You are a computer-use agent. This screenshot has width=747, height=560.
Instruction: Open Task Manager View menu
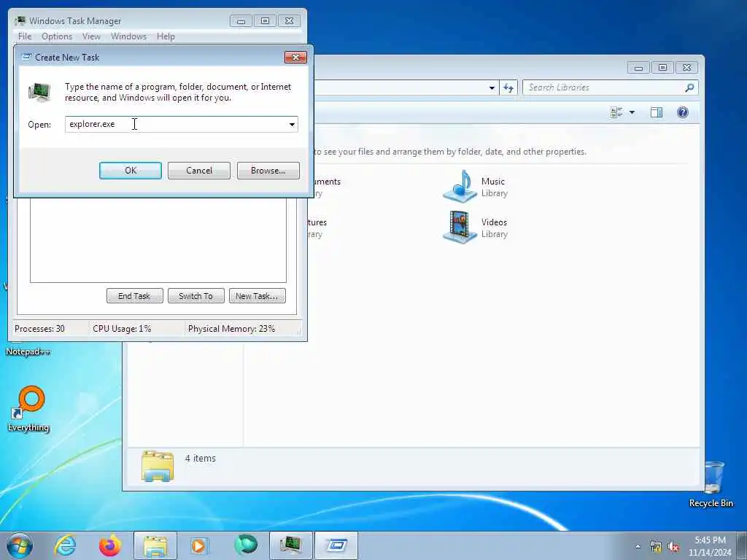91,36
